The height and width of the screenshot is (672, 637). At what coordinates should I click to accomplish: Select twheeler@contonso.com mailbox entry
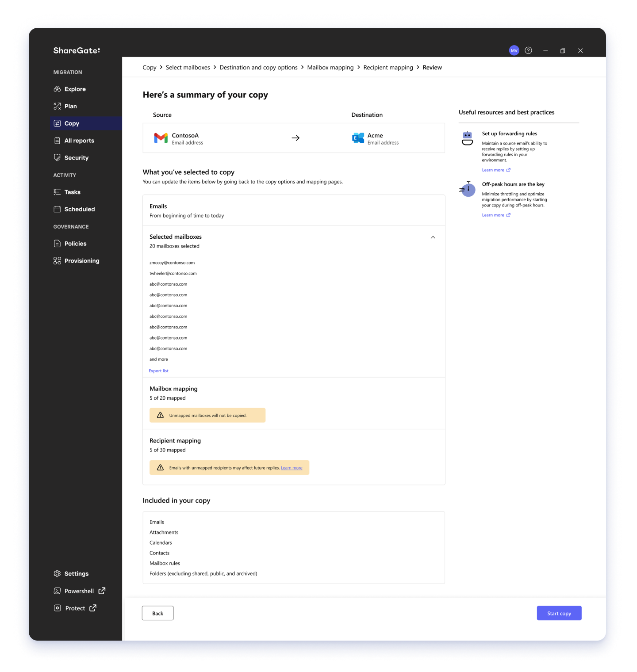coord(173,273)
